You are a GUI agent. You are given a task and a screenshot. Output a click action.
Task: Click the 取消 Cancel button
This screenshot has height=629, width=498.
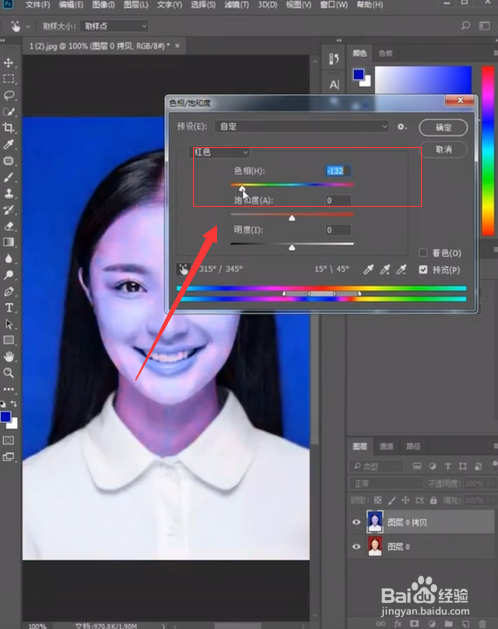click(x=443, y=150)
